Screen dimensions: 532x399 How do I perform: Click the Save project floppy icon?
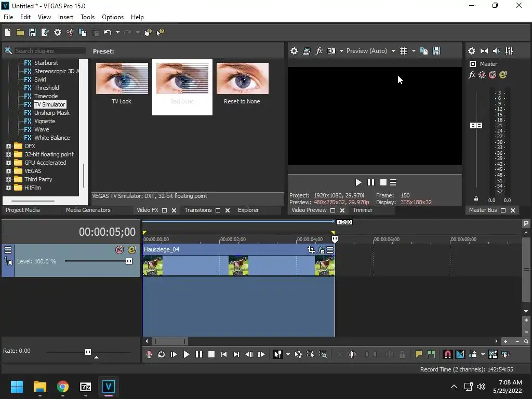pos(33,32)
